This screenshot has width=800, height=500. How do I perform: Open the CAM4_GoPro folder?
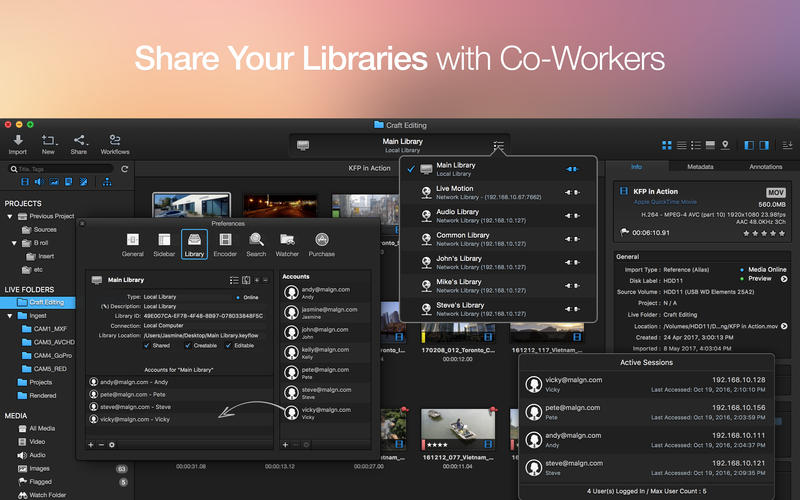click(x=46, y=356)
